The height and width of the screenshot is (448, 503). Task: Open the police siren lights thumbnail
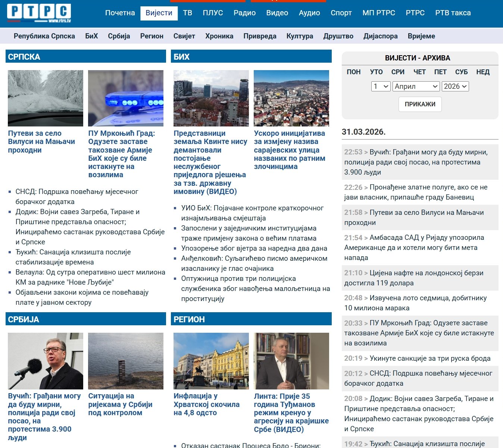[126, 98]
